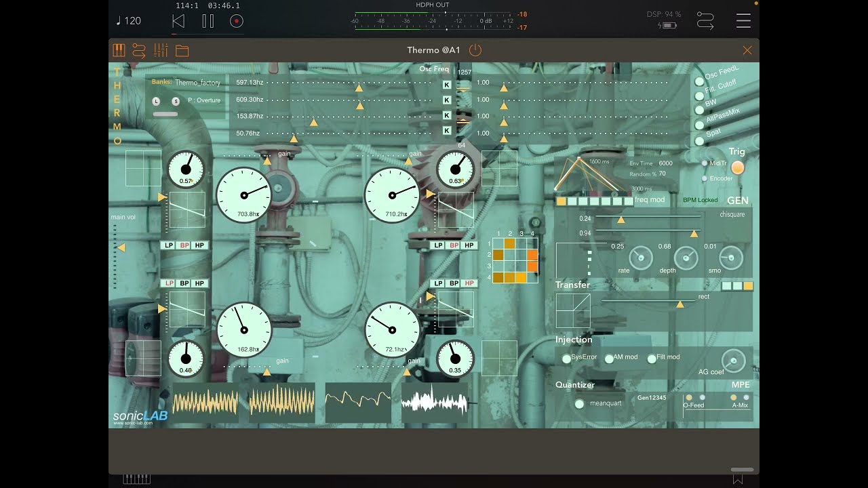Click the small 0.57 gauge
Viewport: 868px width, 488px height.
(186, 169)
